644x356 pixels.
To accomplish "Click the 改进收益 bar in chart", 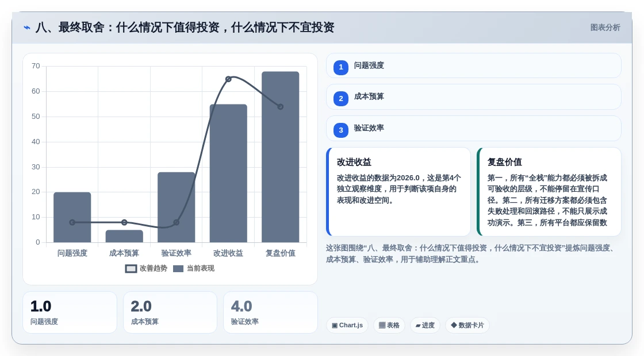I will click(228, 173).
